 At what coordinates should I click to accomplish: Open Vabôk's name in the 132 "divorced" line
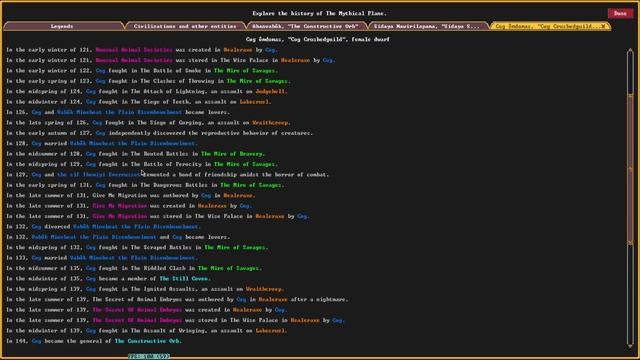[136, 227]
